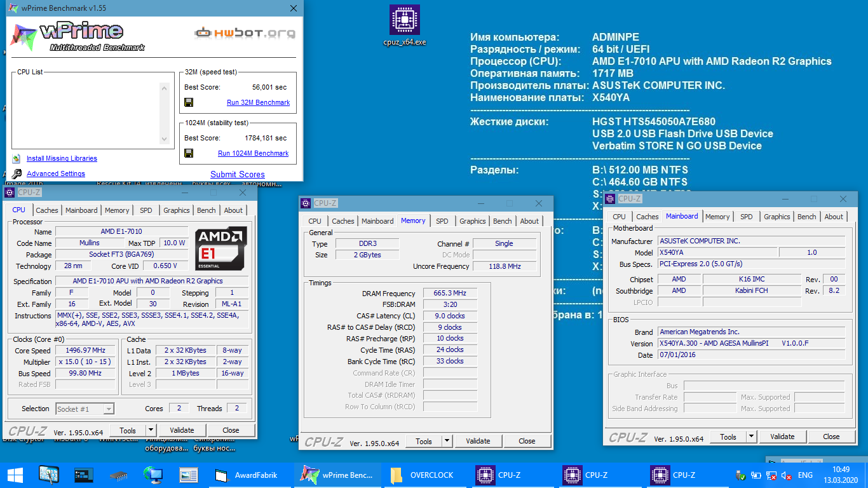
Task: Click the Core Speed value 1496.97 MHz
Action: click(86, 350)
